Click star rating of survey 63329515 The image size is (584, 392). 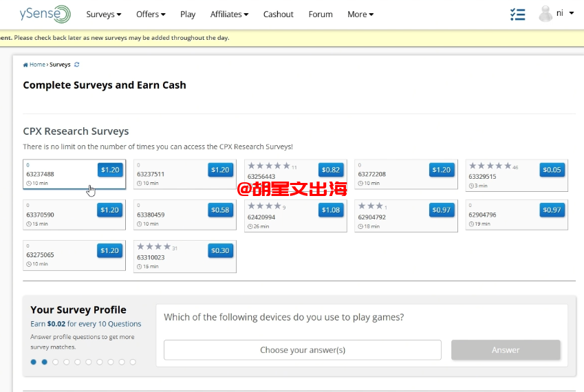click(x=490, y=166)
